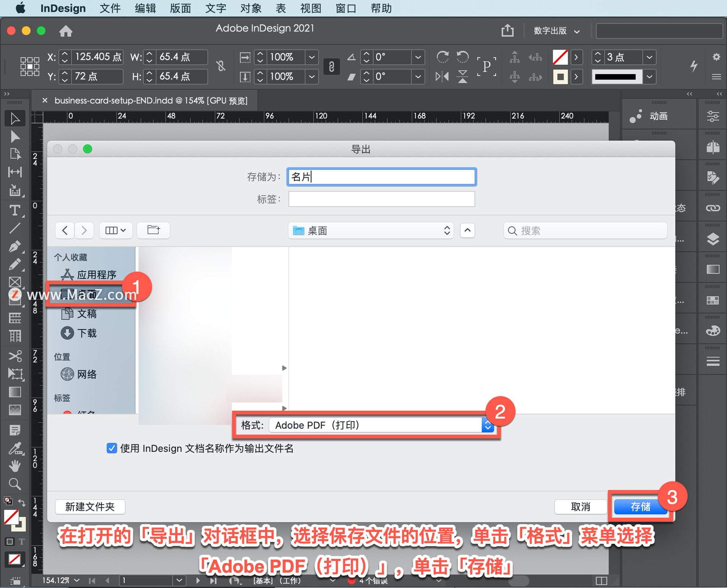Click the 存储为 filename field
This screenshot has height=588, width=727.
381,177
